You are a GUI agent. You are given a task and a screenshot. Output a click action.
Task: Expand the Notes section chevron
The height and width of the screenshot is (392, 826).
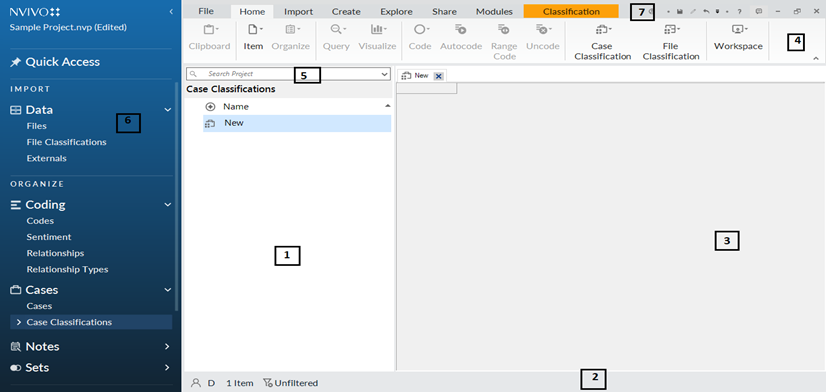(x=168, y=346)
